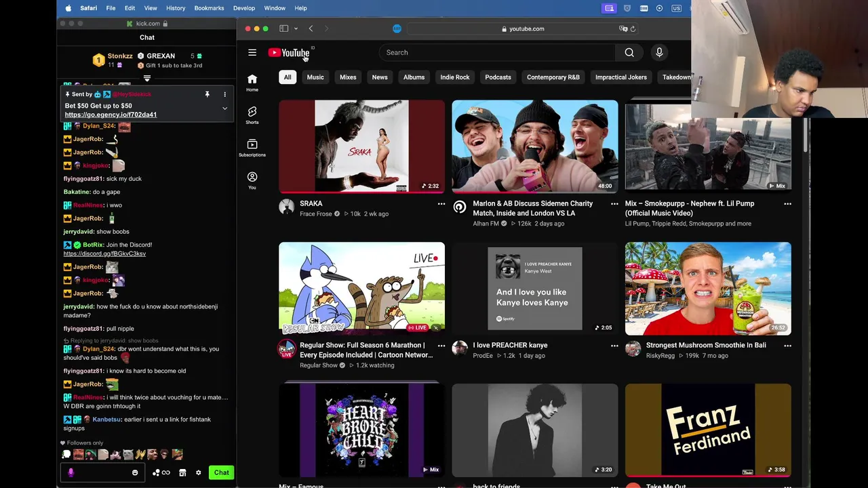Open the Bookmarks menu in menu bar
The image size is (868, 488).
coord(209,8)
